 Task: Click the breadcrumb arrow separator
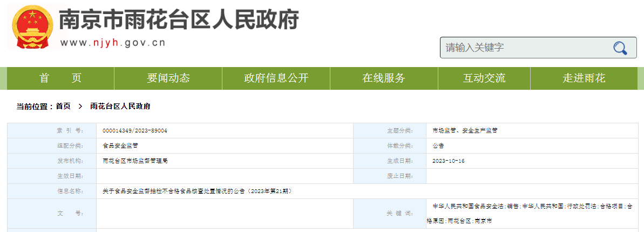(80, 107)
